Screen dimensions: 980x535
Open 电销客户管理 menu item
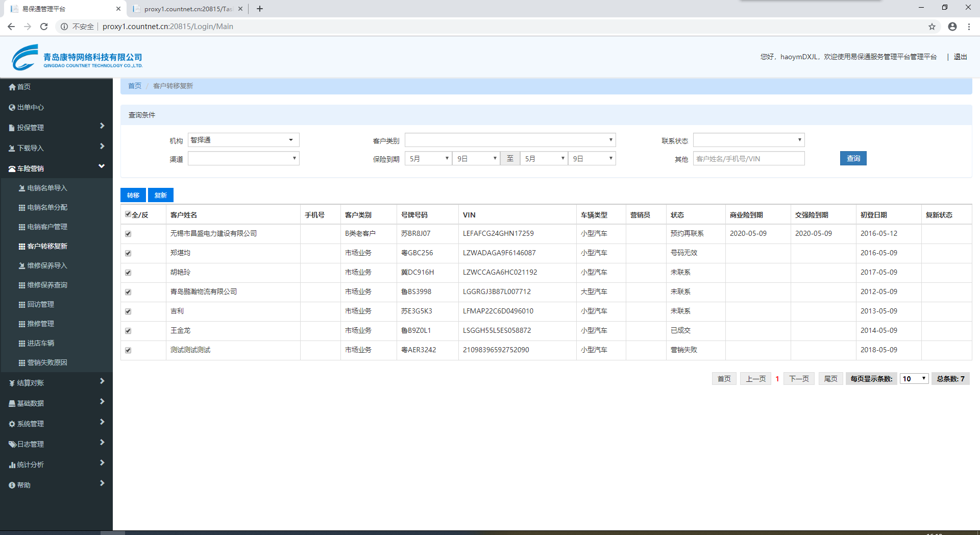pyautogui.click(x=47, y=227)
